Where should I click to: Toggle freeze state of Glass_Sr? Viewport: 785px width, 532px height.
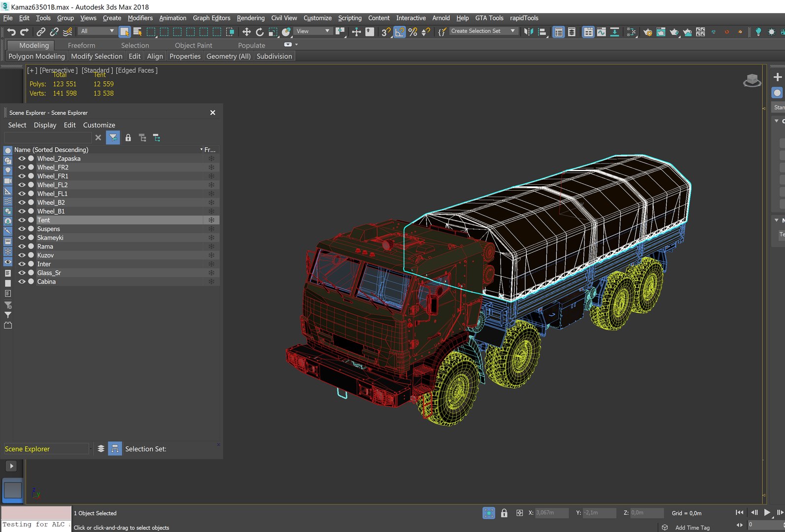point(211,273)
